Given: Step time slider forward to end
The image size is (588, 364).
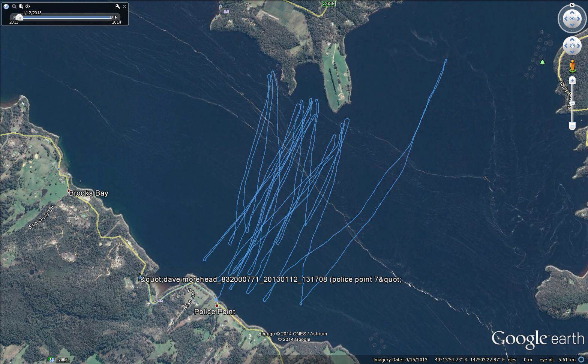Looking at the screenshot, I should [x=116, y=17].
